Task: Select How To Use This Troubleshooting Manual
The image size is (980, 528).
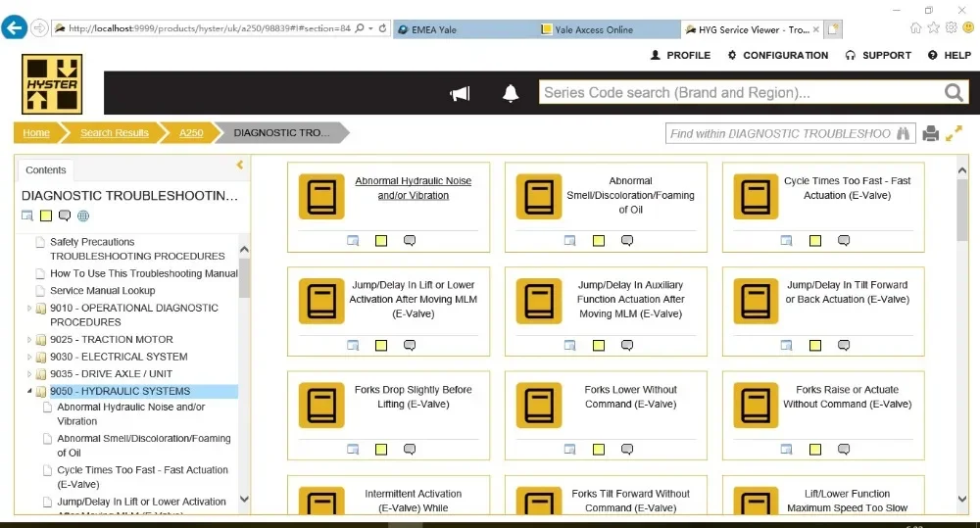Action: click(x=144, y=273)
